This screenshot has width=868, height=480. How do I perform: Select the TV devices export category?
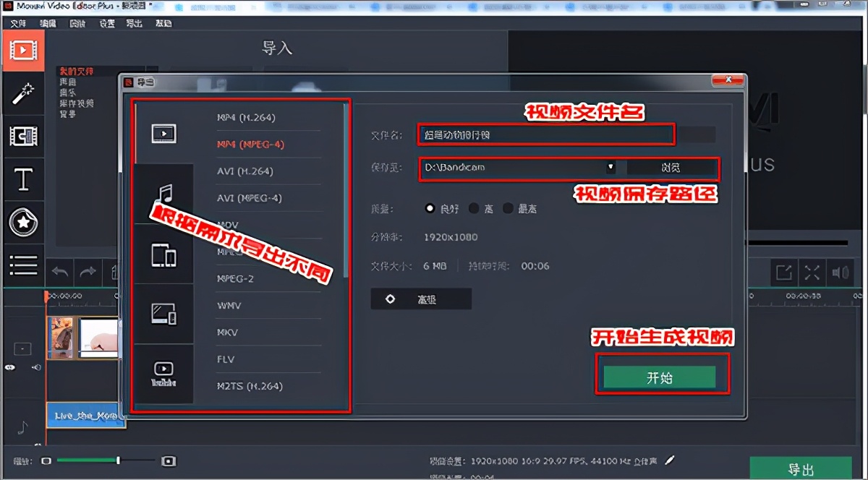[x=163, y=314]
